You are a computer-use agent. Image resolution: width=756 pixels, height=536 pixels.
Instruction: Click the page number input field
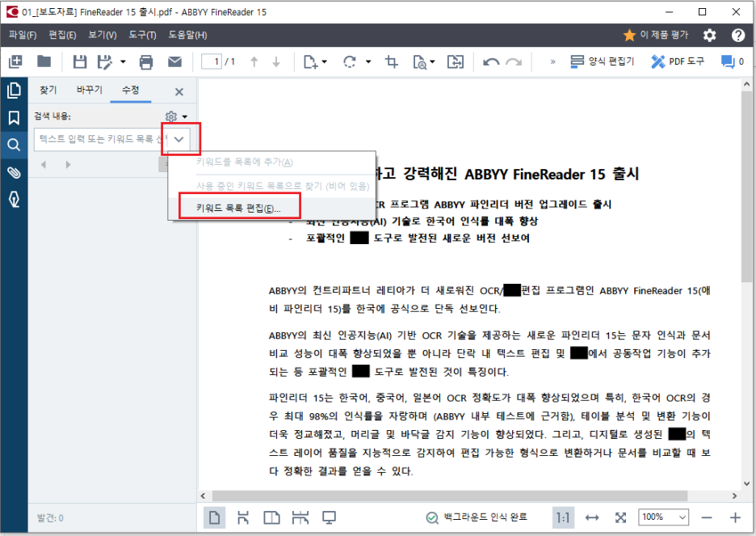[211, 61]
